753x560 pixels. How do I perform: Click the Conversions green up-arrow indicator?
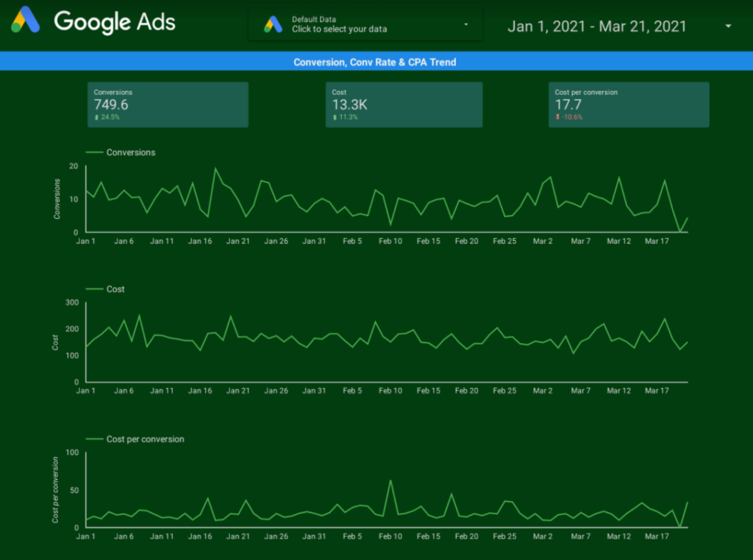tap(96, 117)
